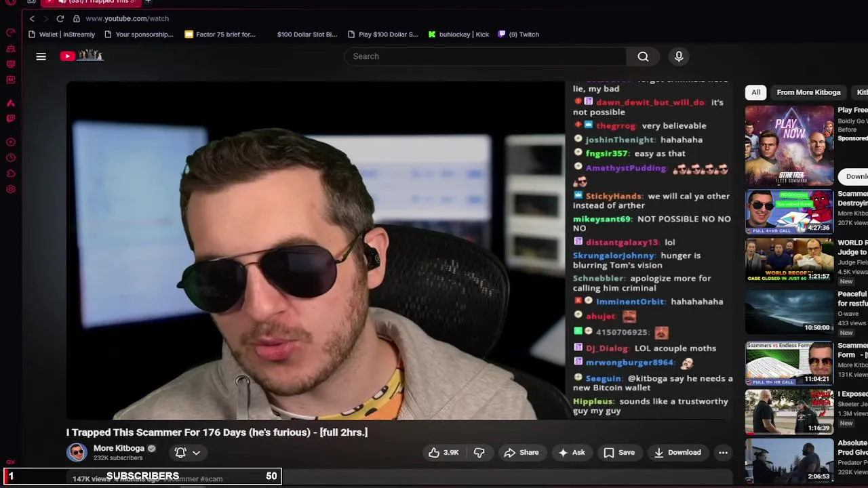Start voice search with the microphone

(679, 56)
